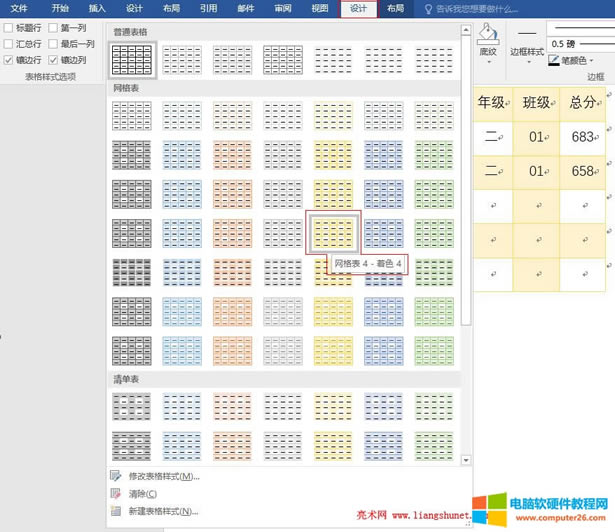Click the 总分 header cell in table

[x=582, y=104]
